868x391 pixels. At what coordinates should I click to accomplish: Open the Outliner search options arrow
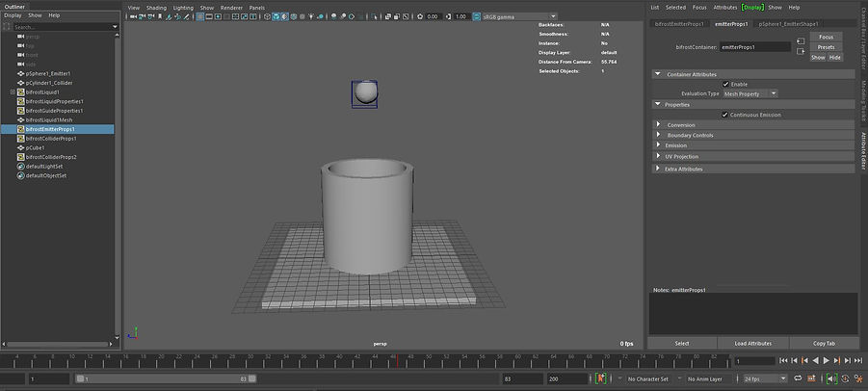point(115,27)
